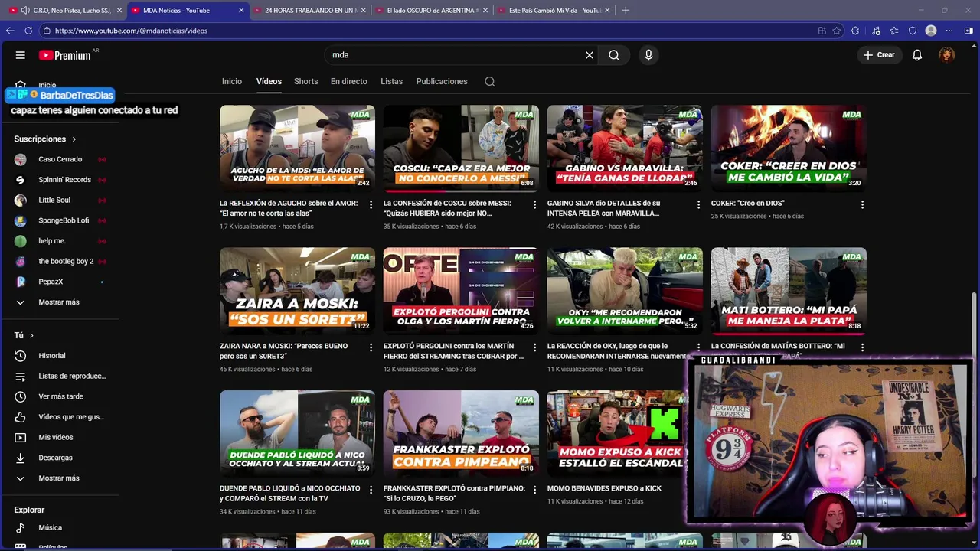This screenshot has height=551, width=980.
Task: Search within channel magnifier icon
Action: click(x=490, y=82)
